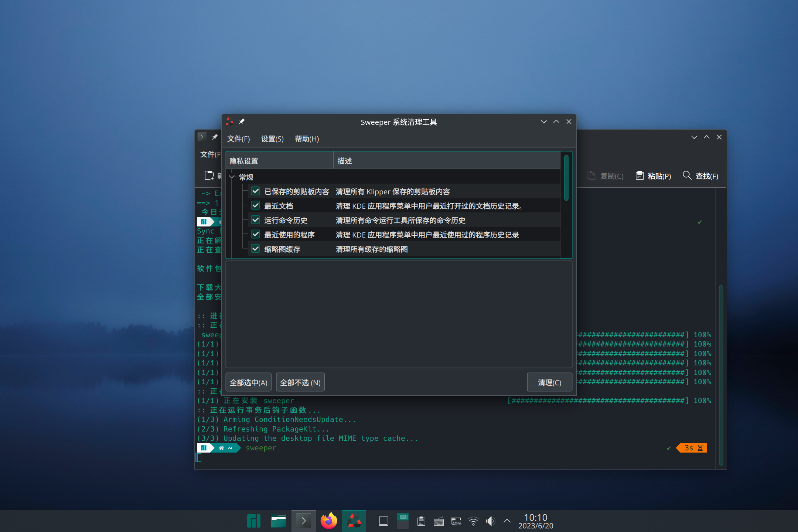Click the privacy list vertical scrollbar
The height and width of the screenshot is (532, 798).
566,178
